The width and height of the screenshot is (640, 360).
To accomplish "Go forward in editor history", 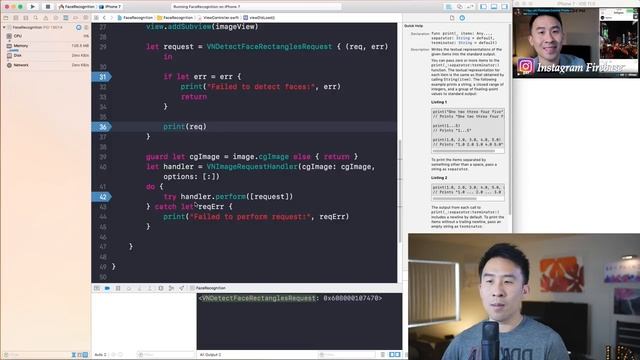I will [x=111, y=18].
